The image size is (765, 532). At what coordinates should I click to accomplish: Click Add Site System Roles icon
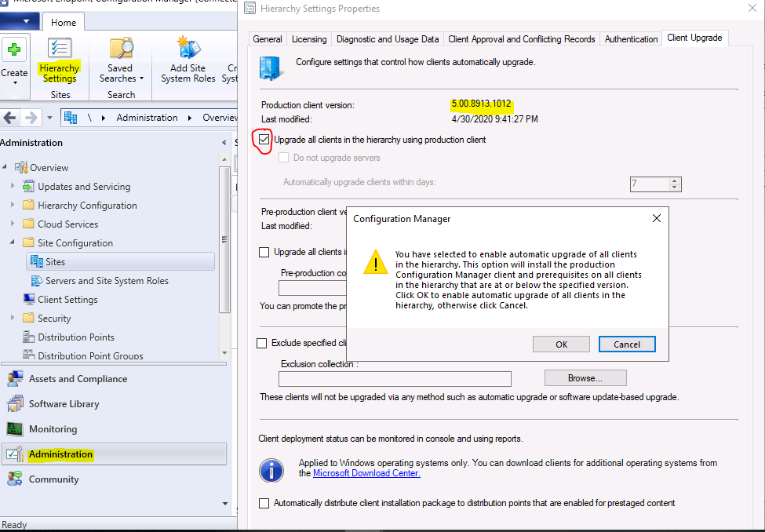click(188, 47)
